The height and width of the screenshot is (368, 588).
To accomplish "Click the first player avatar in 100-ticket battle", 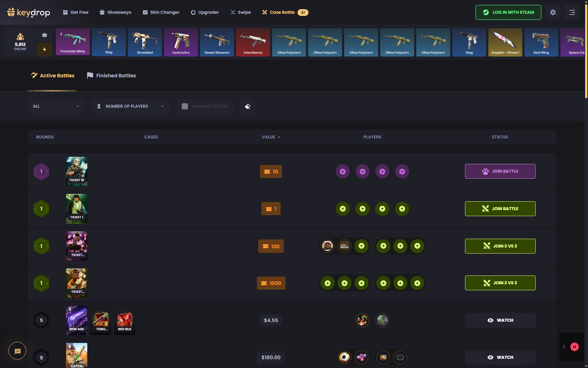I will (328, 246).
